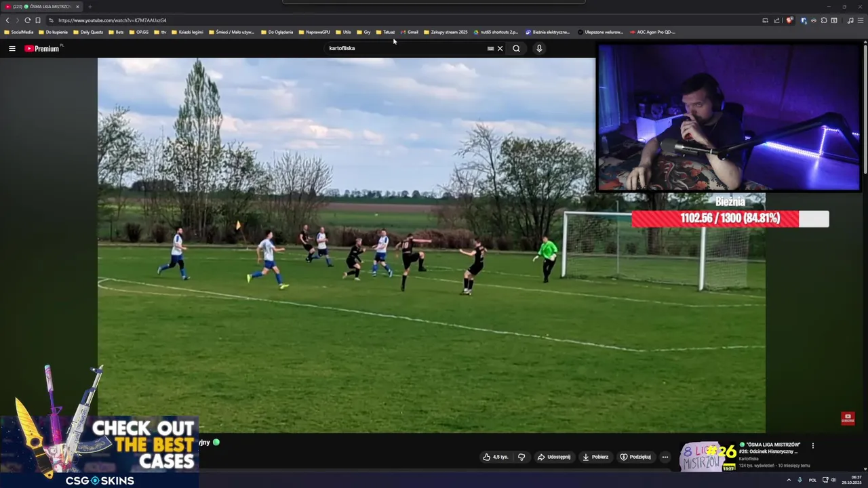The width and height of the screenshot is (868, 488).
Task: Open Bets bookmarks folder
Action: pyautogui.click(x=116, y=32)
